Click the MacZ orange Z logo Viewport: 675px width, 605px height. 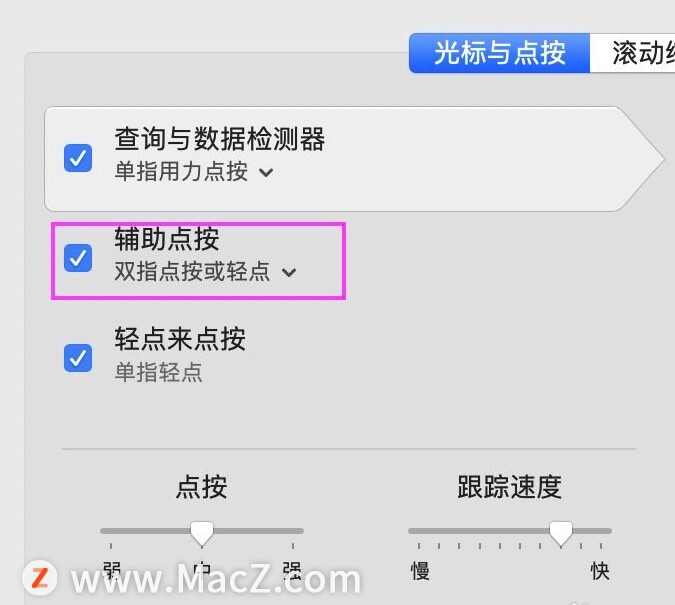point(40,577)
